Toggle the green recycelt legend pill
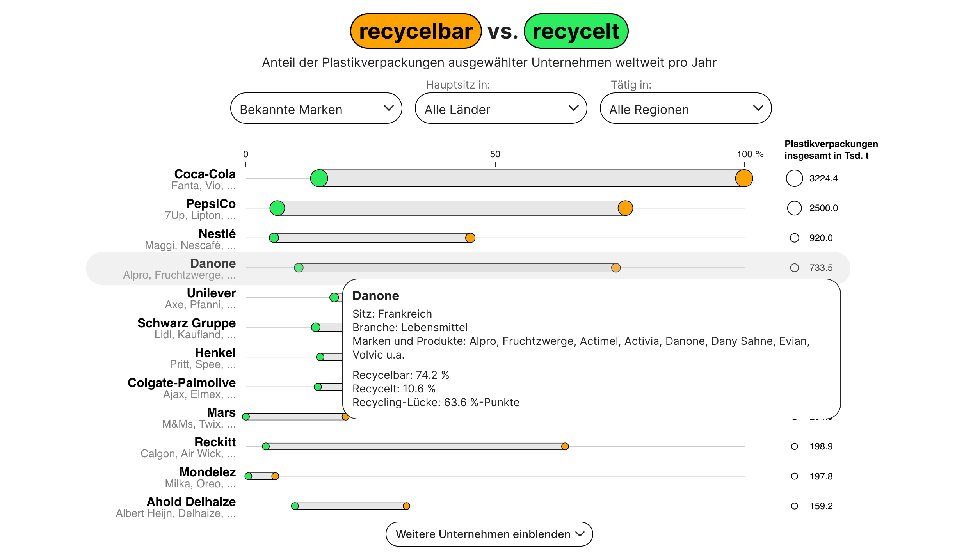980x554 pixels. pyautogui.click(x=576, y=31)
